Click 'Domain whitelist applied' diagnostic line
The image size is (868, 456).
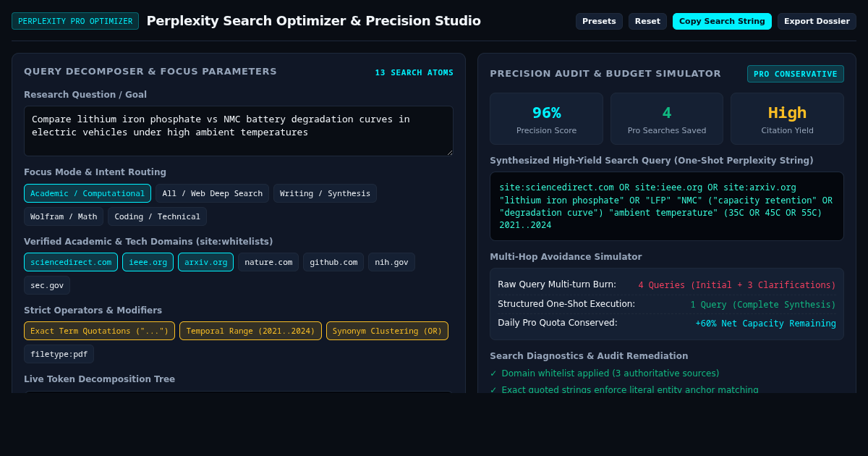[x=610, y=373]
